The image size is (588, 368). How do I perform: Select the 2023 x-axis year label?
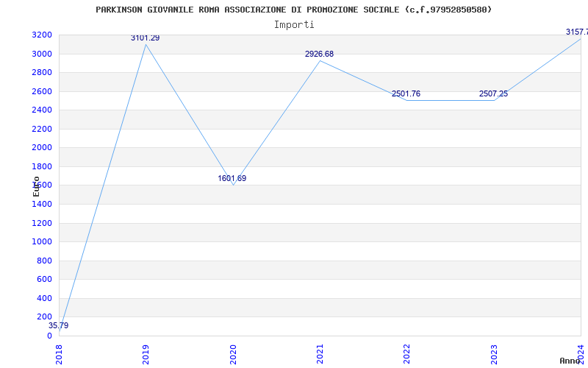pos(494,354)
